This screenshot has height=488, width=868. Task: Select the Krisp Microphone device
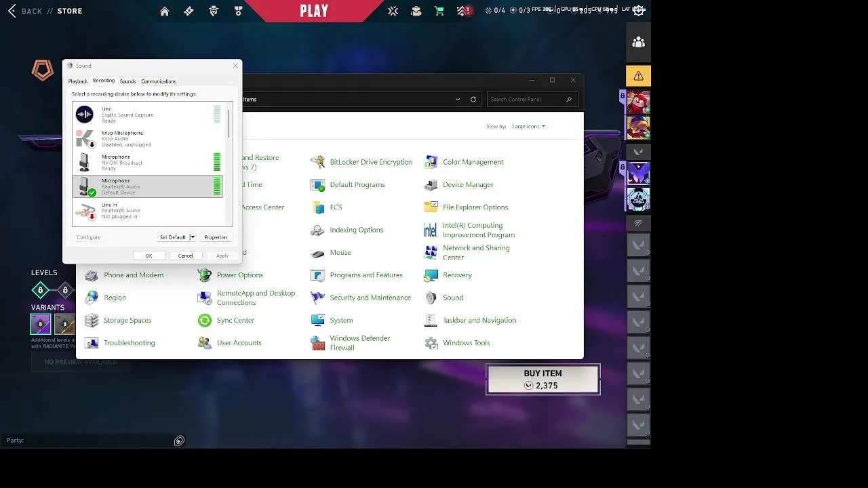[147, 139]
